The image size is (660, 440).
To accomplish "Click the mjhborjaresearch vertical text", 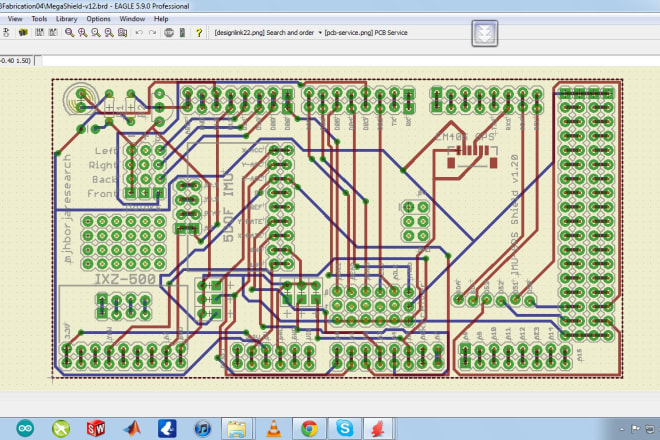I will [x=67, y=209].
